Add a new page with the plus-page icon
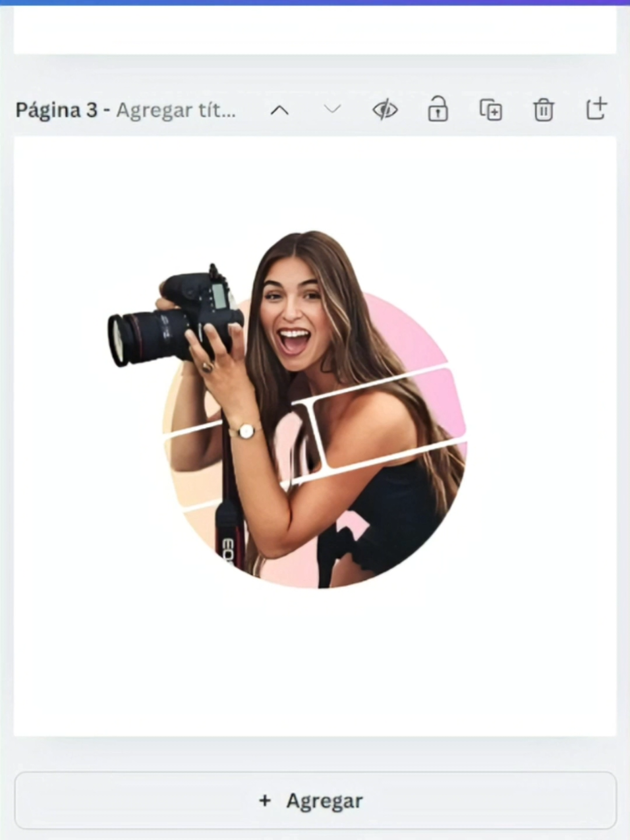Screen dimensions: 630x840 [x=596, y=109]
